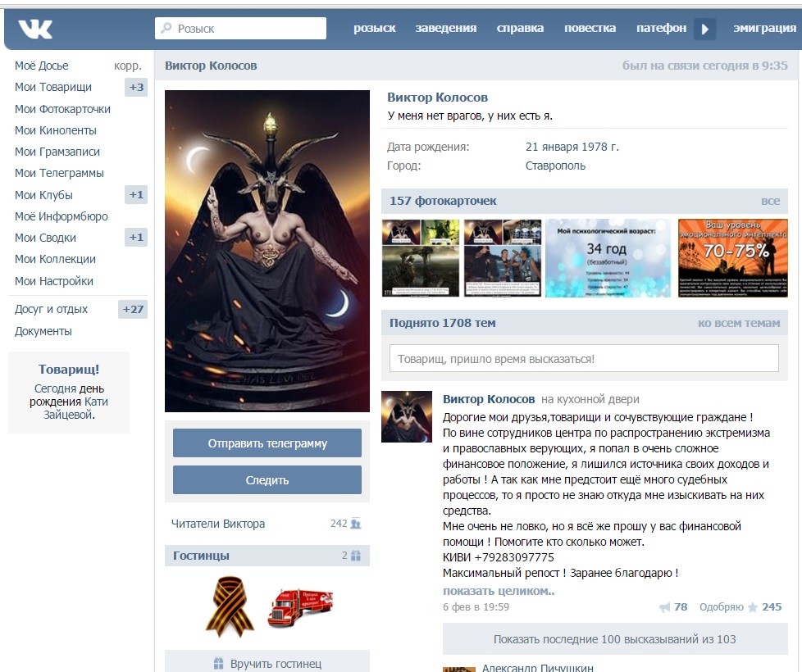Click the red truck gift

300,607
